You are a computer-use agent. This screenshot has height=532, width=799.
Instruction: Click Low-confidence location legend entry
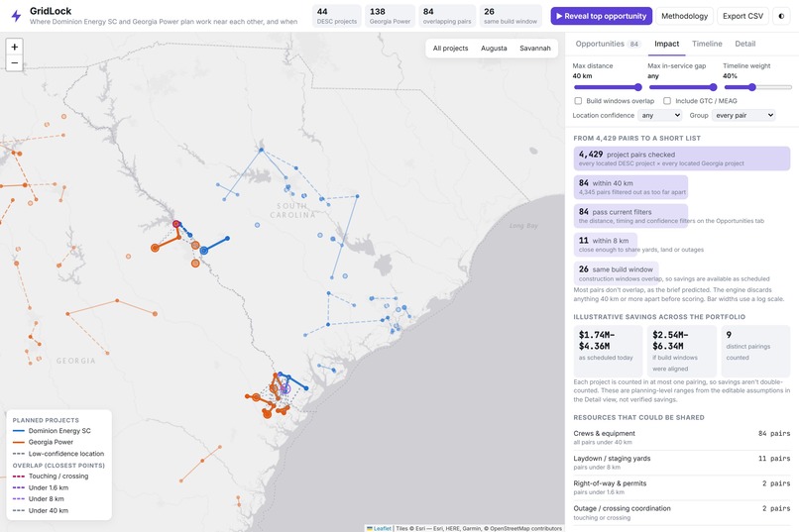pos(58,454)
